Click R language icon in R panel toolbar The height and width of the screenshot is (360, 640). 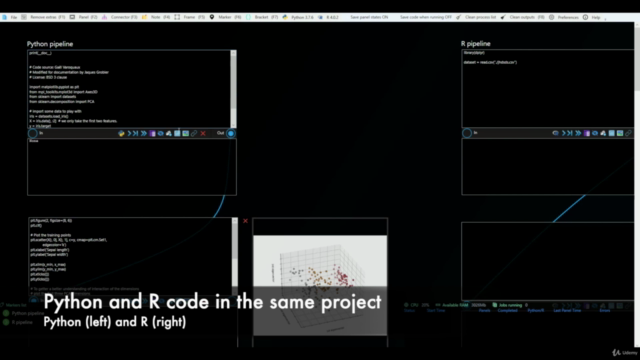(x=555, y=133)
